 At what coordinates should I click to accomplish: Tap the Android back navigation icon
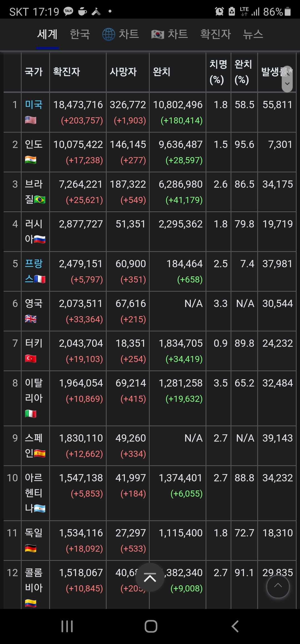click(x=235, y=626)
